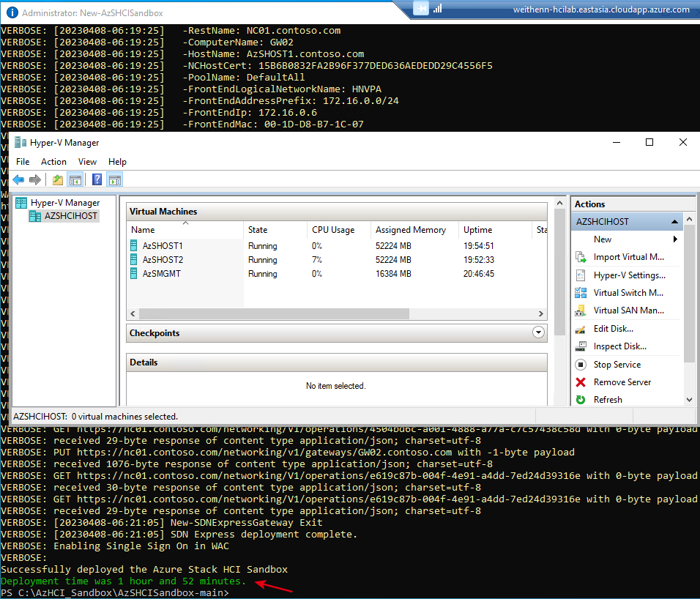This screenshot has width=700, height=599.
Task: Click the Actions pane scroll down arrow
Action: pos(689,400)
